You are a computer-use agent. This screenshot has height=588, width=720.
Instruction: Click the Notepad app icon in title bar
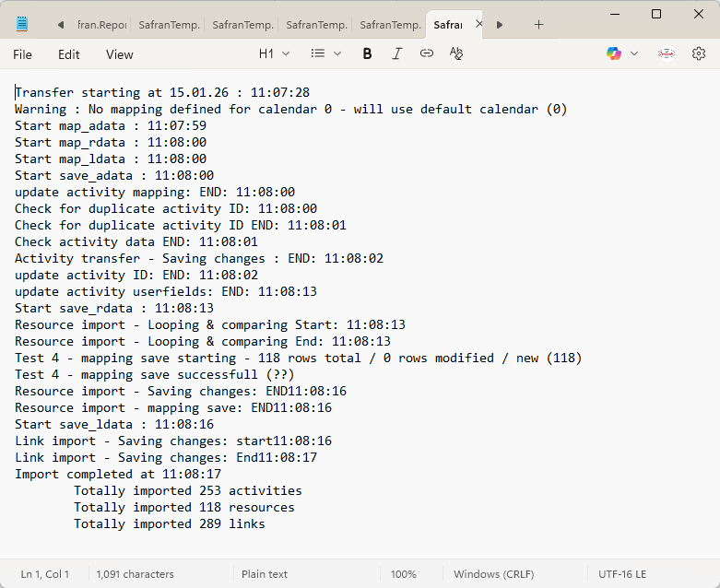click(x=22, y=23)
